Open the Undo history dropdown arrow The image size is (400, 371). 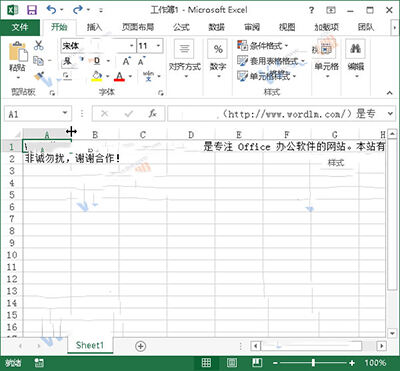(x=62, y=10)
